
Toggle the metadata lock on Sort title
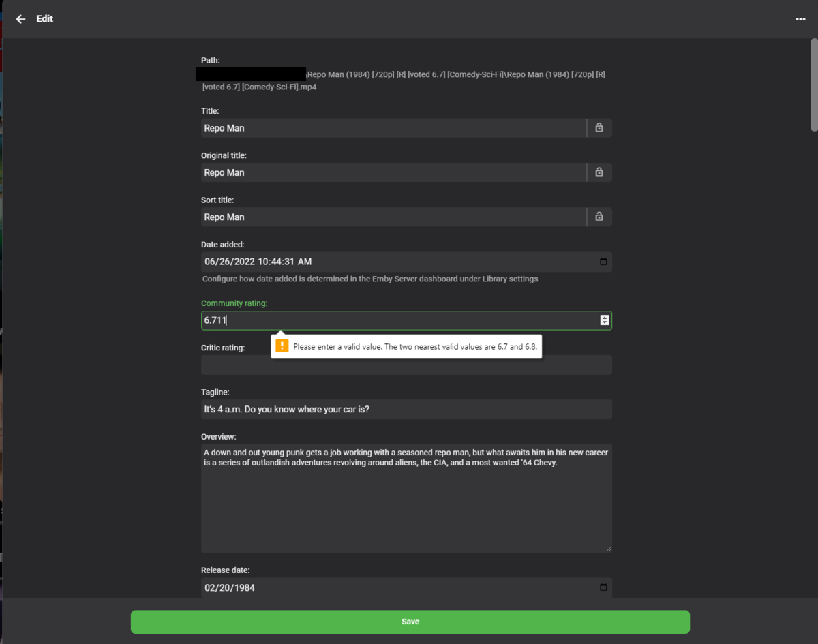coord(599,216)
